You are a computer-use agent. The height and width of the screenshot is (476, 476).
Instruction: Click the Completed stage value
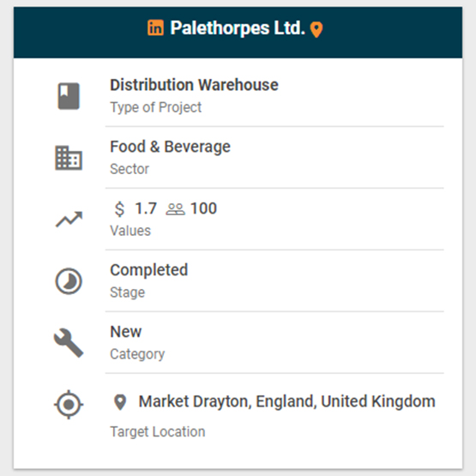pos(149,270)
